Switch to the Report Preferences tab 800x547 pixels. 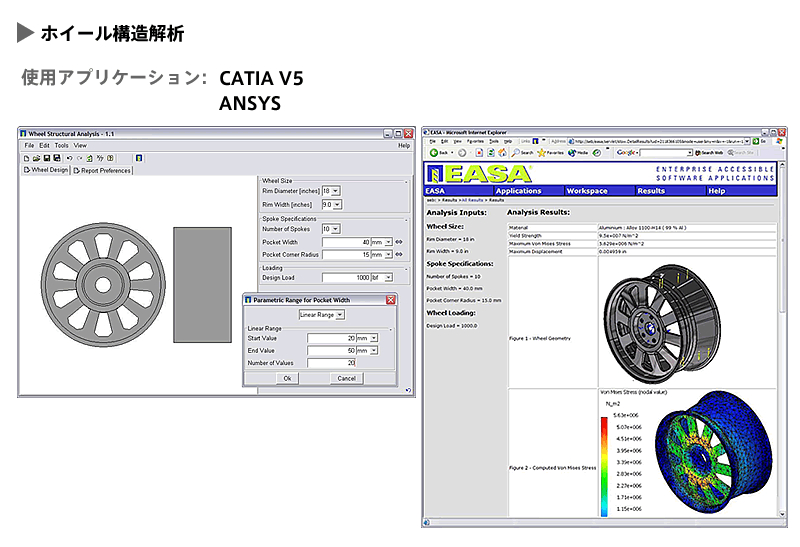pos(102,170)
